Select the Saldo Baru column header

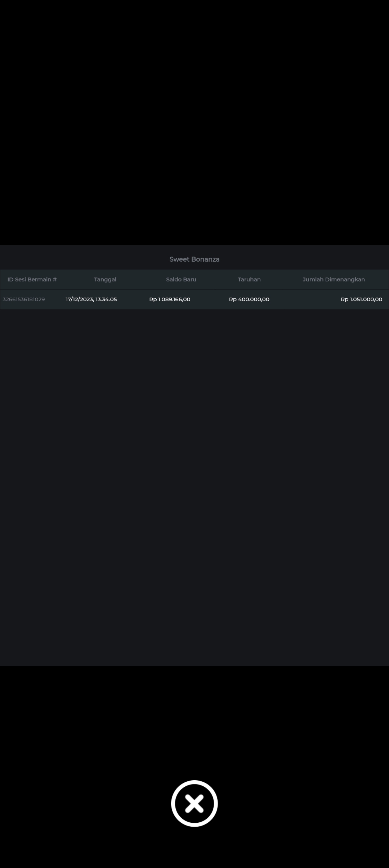[x=181, y=279]
